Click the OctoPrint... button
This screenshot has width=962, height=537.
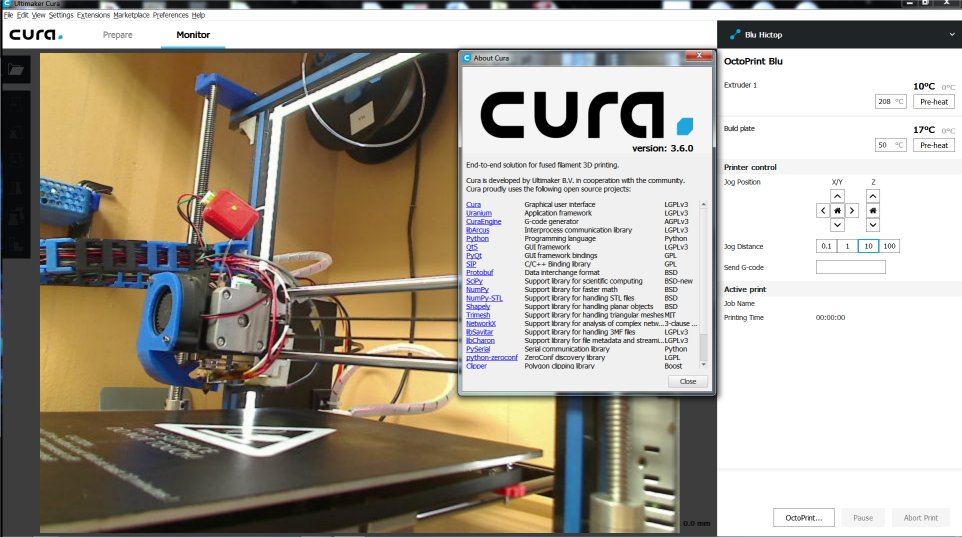(x=803, y=518)
